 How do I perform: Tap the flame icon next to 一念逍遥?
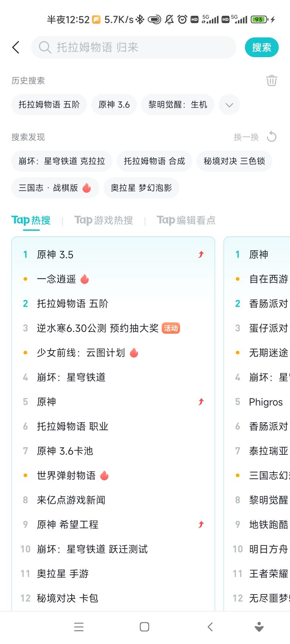tap(85, 279)
